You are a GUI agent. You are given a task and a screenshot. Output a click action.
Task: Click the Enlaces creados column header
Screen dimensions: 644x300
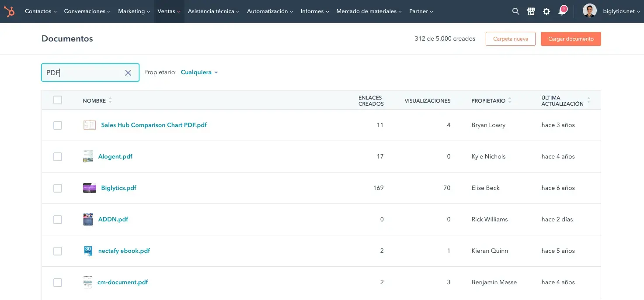[371, 100]
